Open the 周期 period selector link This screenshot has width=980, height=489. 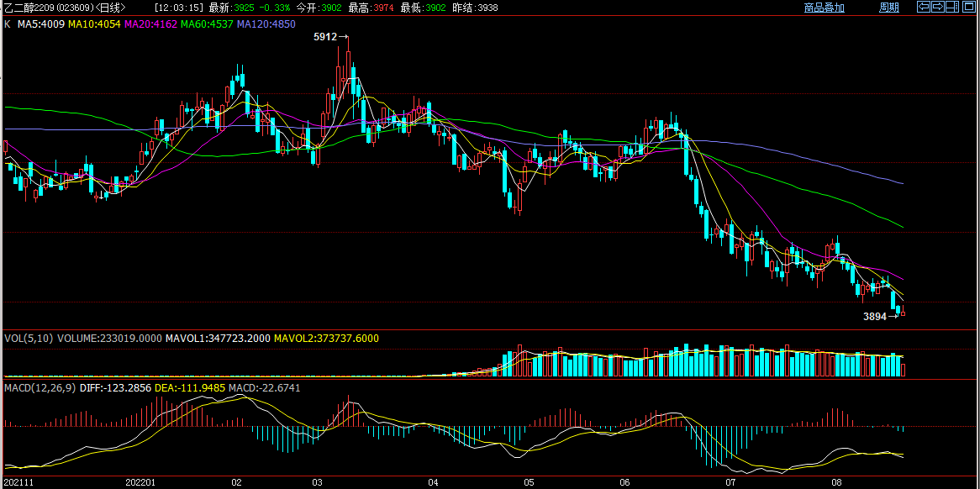click(x=888, y=8)
